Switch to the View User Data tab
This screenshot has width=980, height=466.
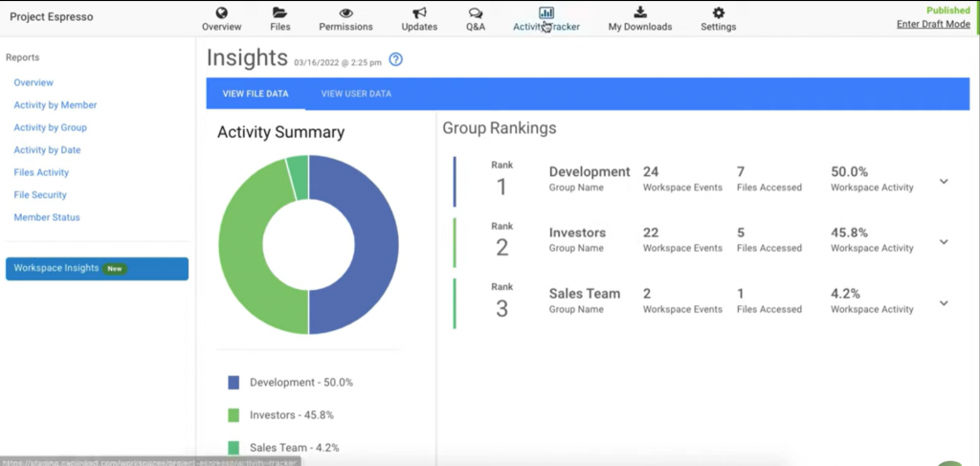coord(356,94)
